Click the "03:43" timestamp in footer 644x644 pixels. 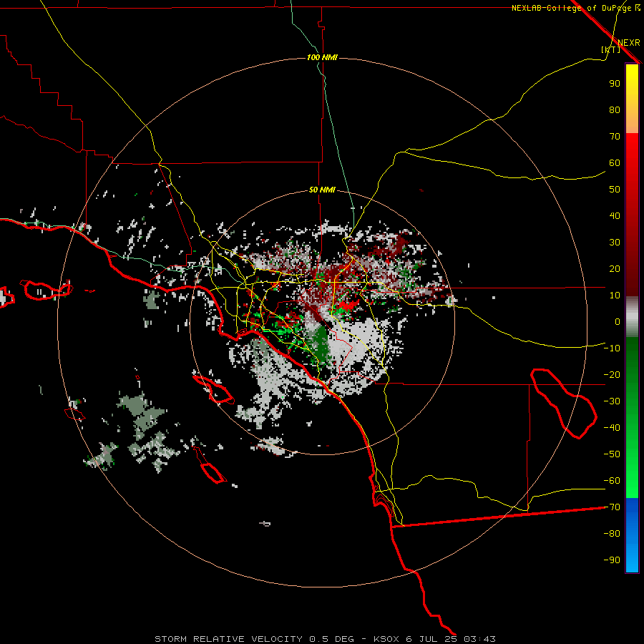point(479,639)
